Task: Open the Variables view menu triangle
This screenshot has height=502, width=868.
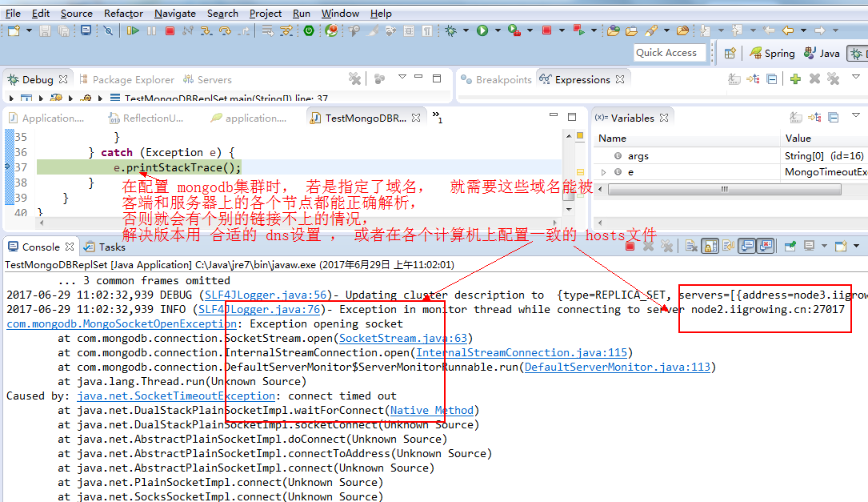Action: point(856,115)
